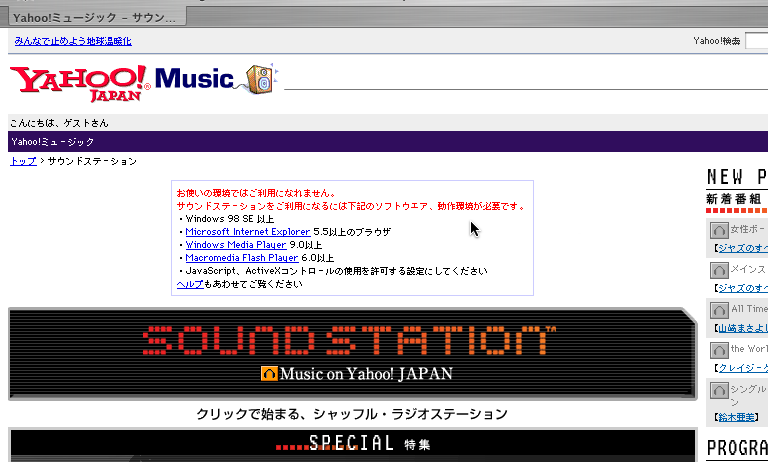Viewport: 768px width, 462px height.
Task: Open the クレイジーケ artist link
Action: (x=743, y=368)
